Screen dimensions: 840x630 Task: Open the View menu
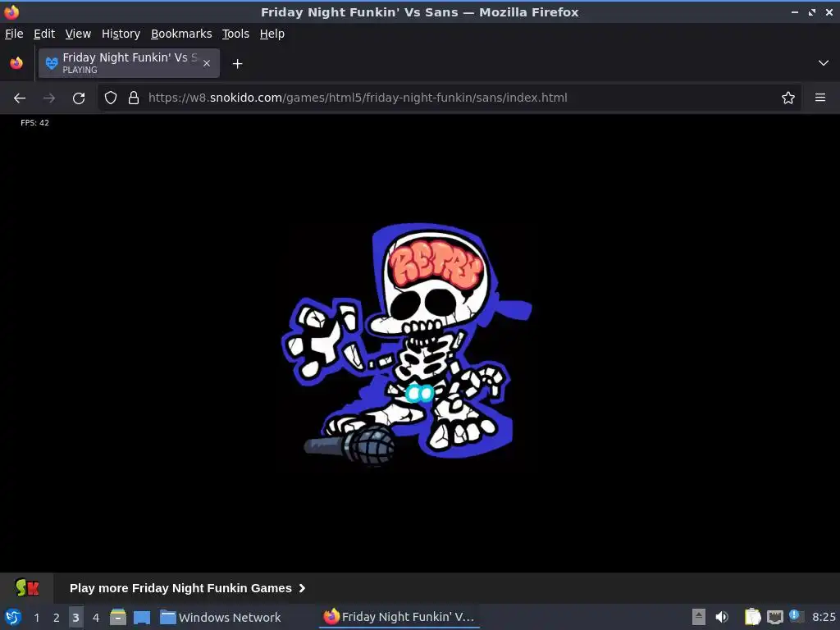78,34
